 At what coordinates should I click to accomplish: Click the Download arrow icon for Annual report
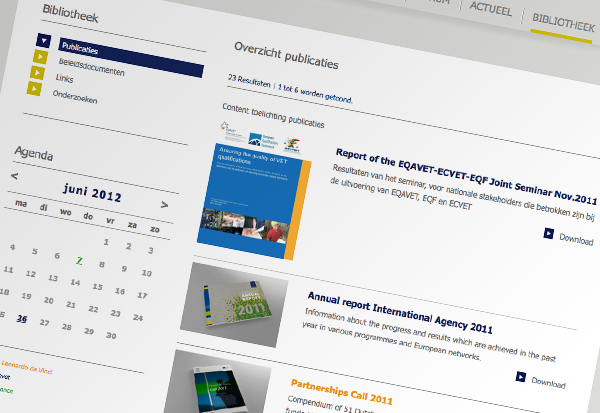click(x=520, y=377)
